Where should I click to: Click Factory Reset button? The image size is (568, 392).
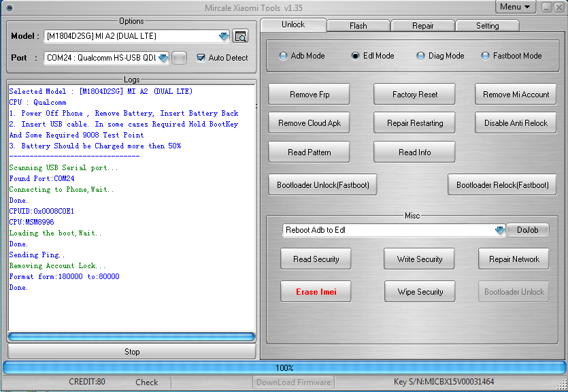click(415, 95)
